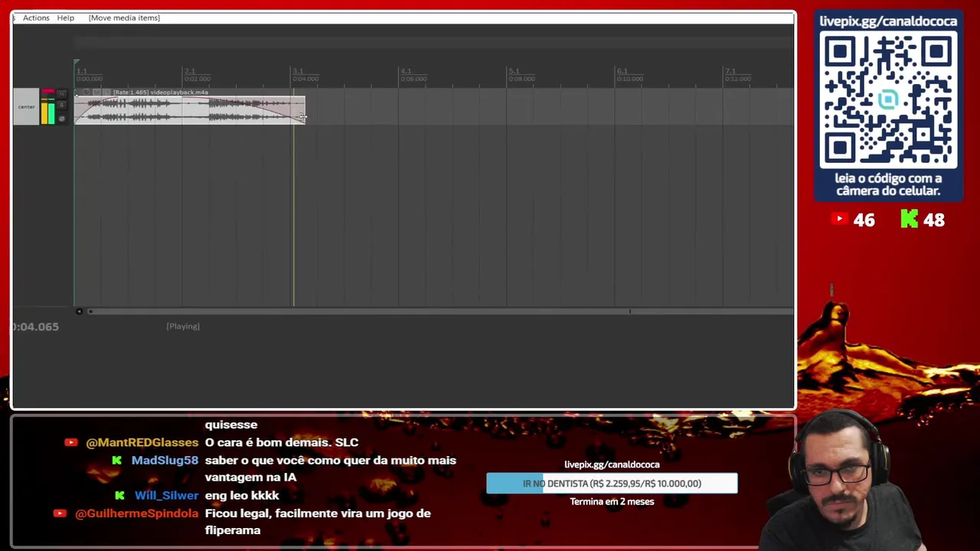Open the livepix.gg/canaldococa link above the donation bar

click(x=612, y=465)
